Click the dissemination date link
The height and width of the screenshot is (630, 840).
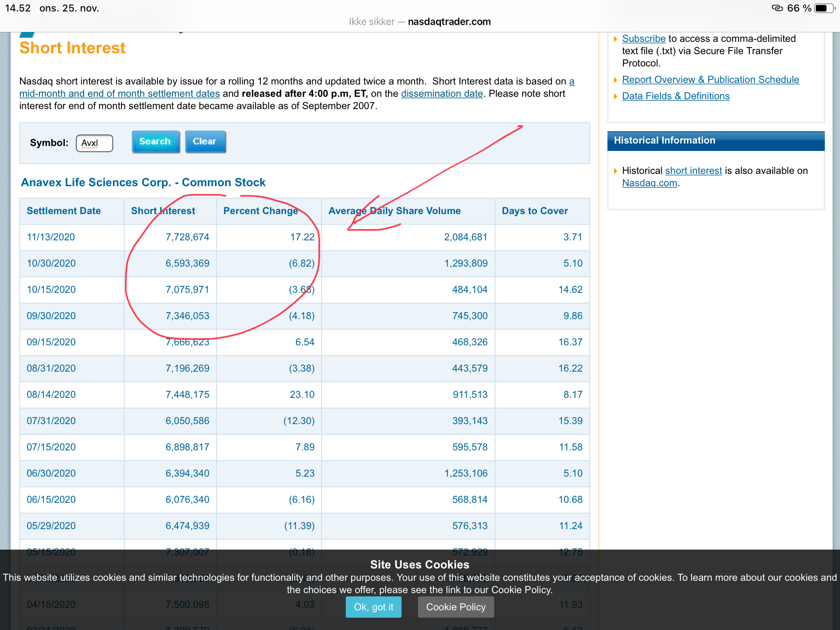pyautogui.click(x=442, y=94)
